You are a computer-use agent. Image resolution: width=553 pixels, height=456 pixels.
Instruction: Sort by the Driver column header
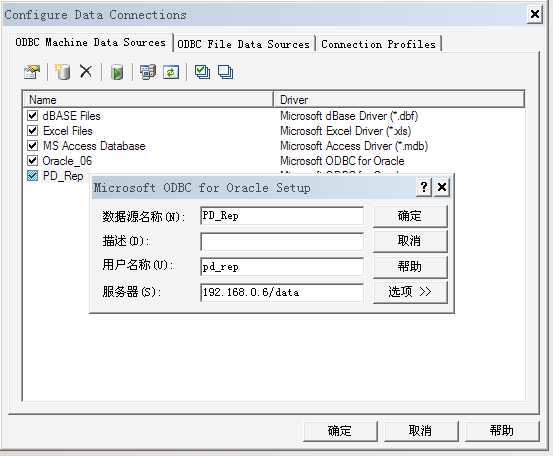[x=399, y=99]
